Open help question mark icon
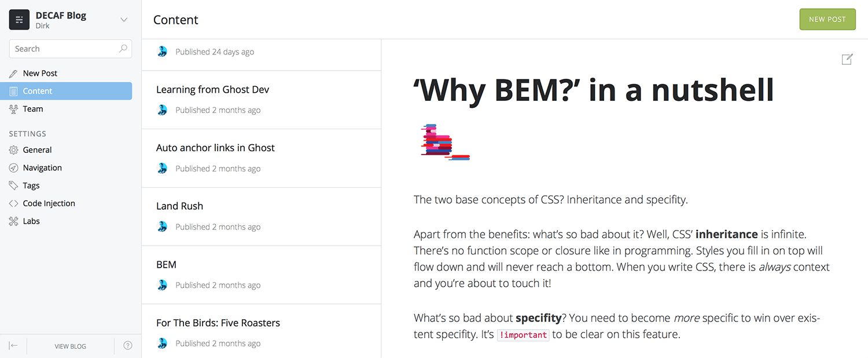Image resolution: width=868 pixels, height=358 pixels. 128,346
